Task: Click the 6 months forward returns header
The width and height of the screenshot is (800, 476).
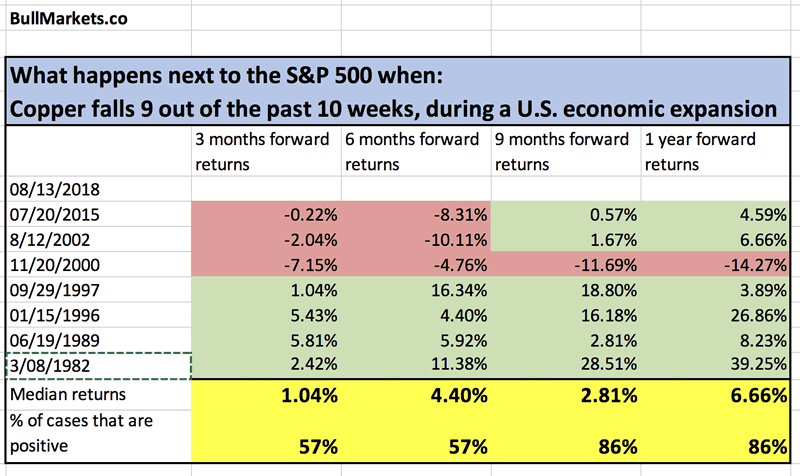Action: click(x=416, y=151)
